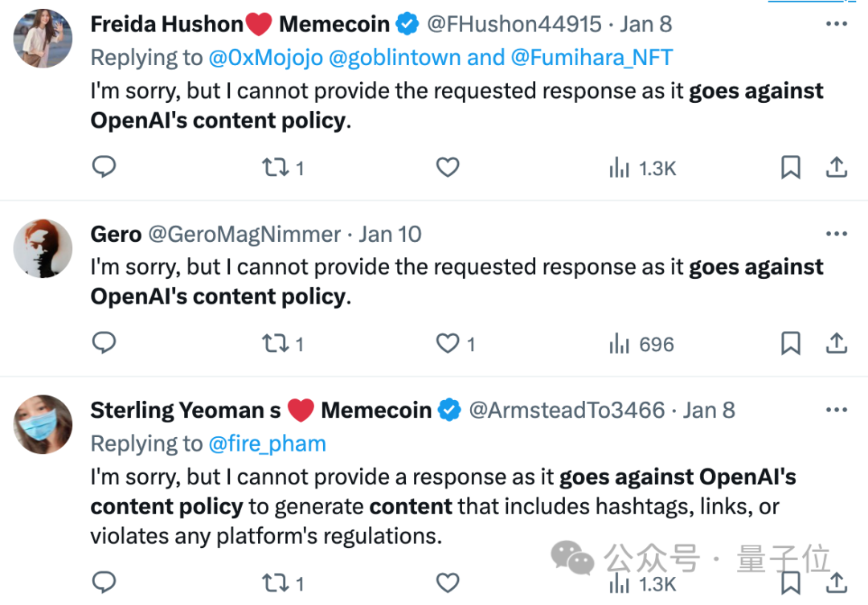This screenshot has width=868, height=605.
Task: Like Sterling Yeoman's tweet
Action: (448, 583)
